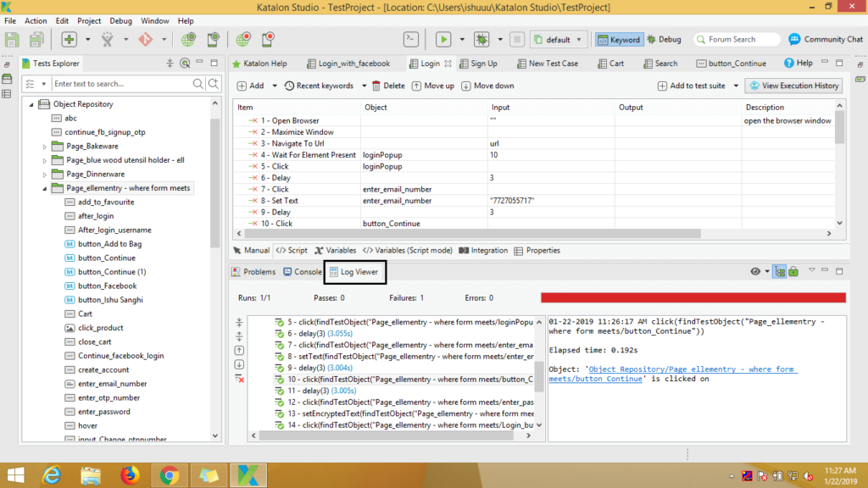The image size is (868, 488).
Task: Click the advanced search icon beside the magnifier
Action: point(213,84)
